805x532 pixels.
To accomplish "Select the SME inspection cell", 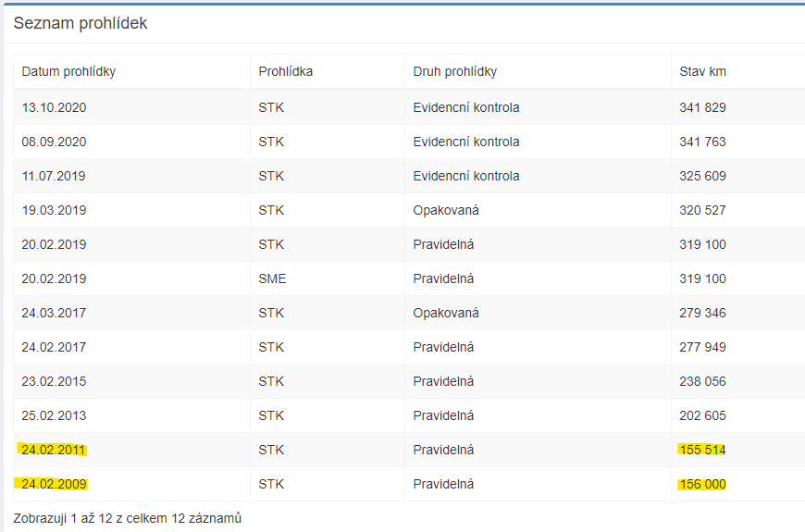I will pyautogui.click(x=272, y=278).
